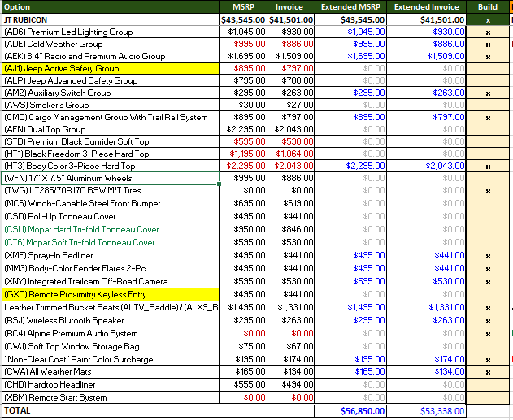
Task: Select the (HT3) Body Color 3-Piece Hard Top cell
Action: tap(111, 166)
